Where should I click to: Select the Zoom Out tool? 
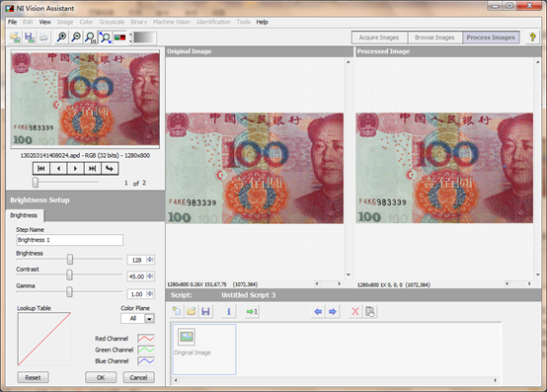click(x=76, y=37)
